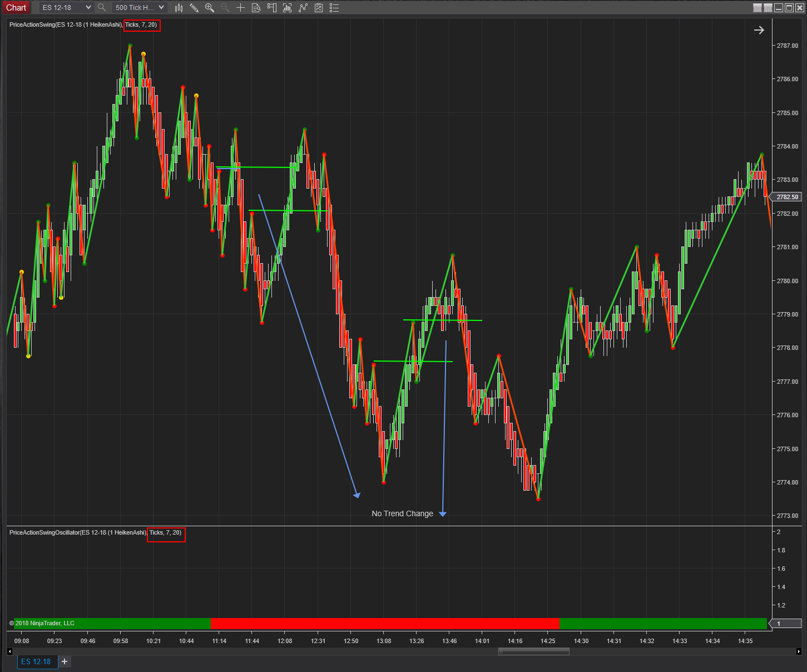Open the chart properties icon
807x672 pixels.
tap(319, 8)
